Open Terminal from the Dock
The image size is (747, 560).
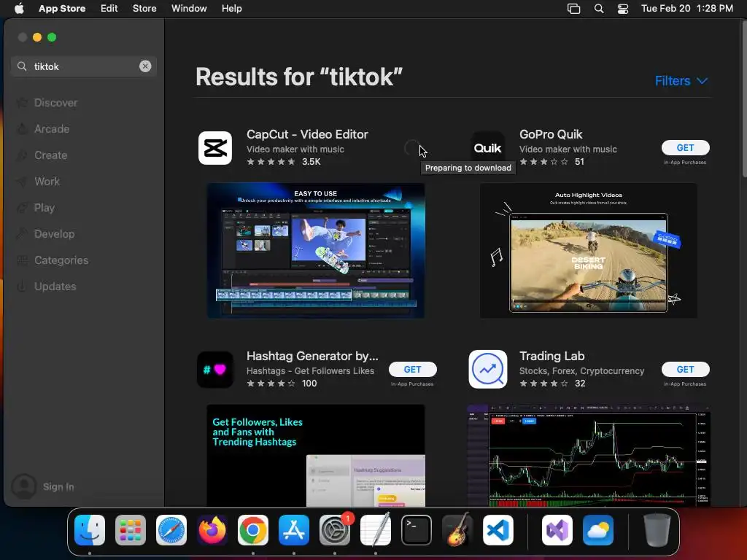[x=417, y=530]
